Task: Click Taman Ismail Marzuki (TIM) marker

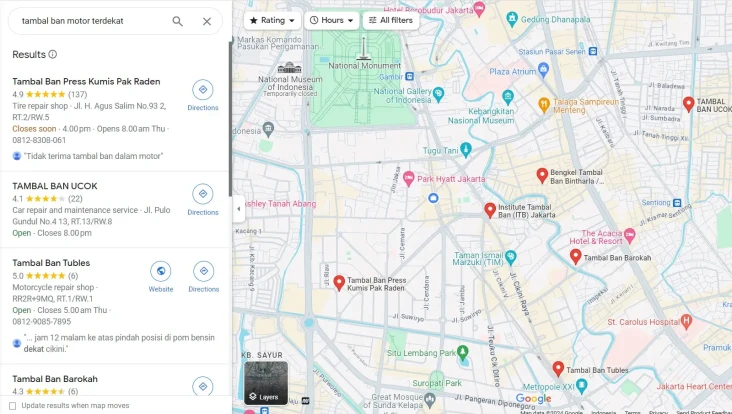Action: [510, 256]
